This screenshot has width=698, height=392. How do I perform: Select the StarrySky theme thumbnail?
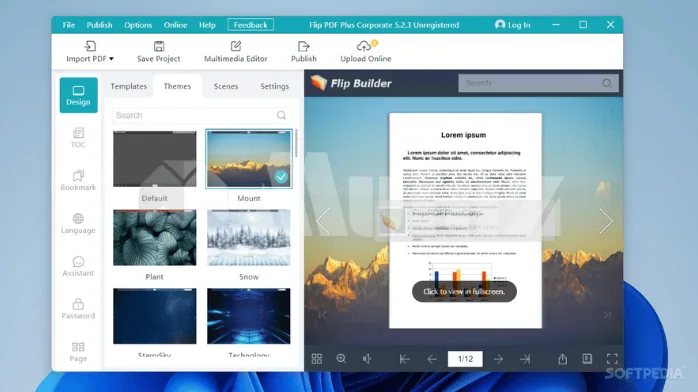pyautogui.click(x=154, y=316)
